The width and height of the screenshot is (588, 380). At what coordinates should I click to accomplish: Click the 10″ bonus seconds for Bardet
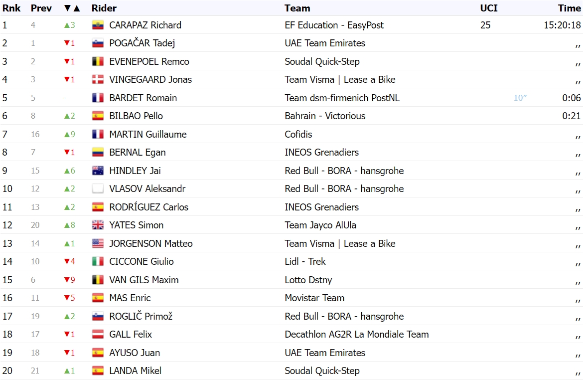[x=520, y=98]
